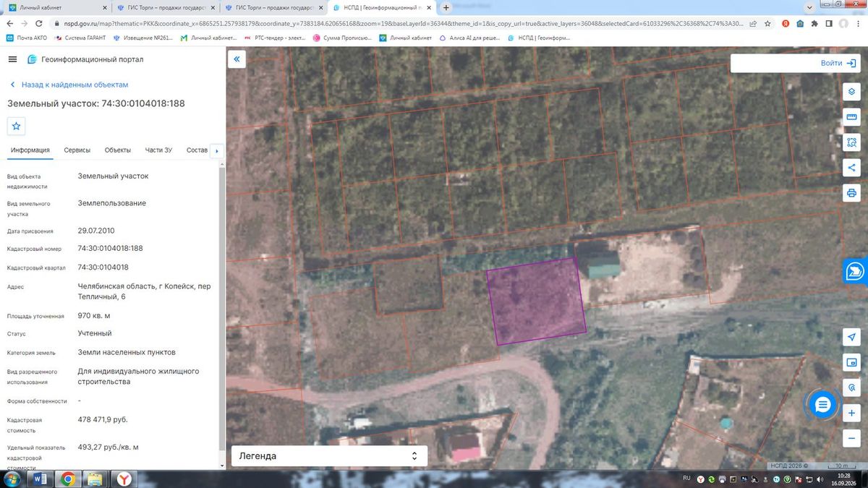
Task: Add the land plot to favorites
Action: (x=17, y=126)
